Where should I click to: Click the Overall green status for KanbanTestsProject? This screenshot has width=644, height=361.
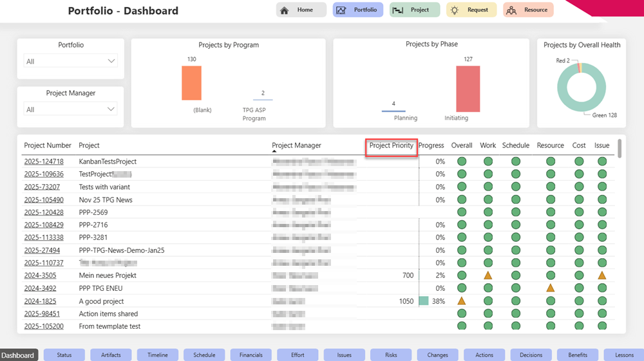point(462,162)
